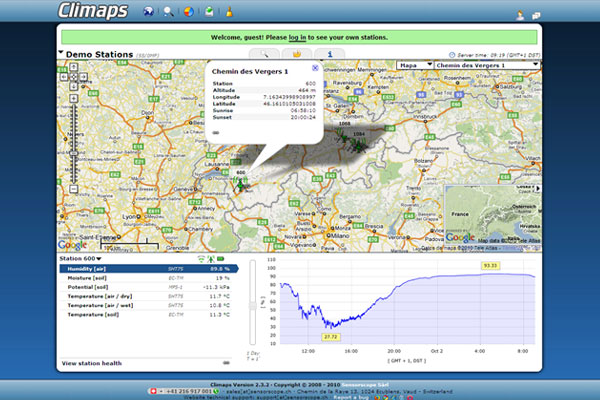Click the log in link
600x400 pixels.
pos(297,38)
